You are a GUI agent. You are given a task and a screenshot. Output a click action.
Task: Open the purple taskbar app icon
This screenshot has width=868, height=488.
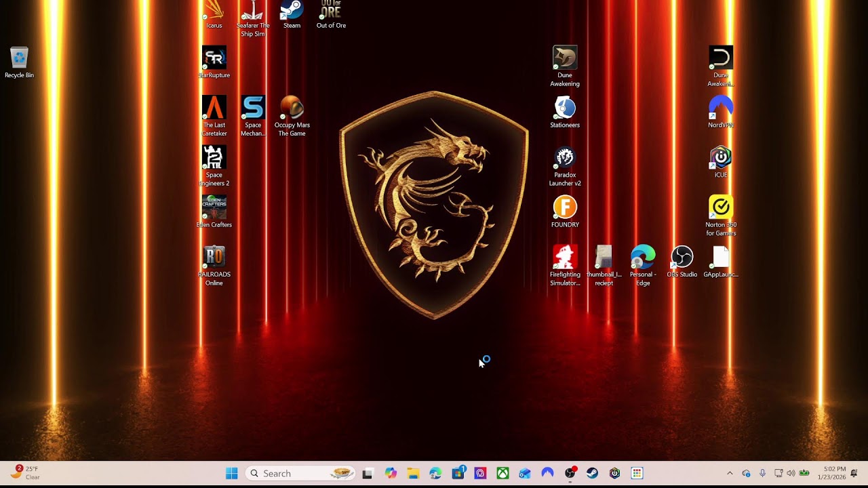pyautogui.click(x=481, y=473)
